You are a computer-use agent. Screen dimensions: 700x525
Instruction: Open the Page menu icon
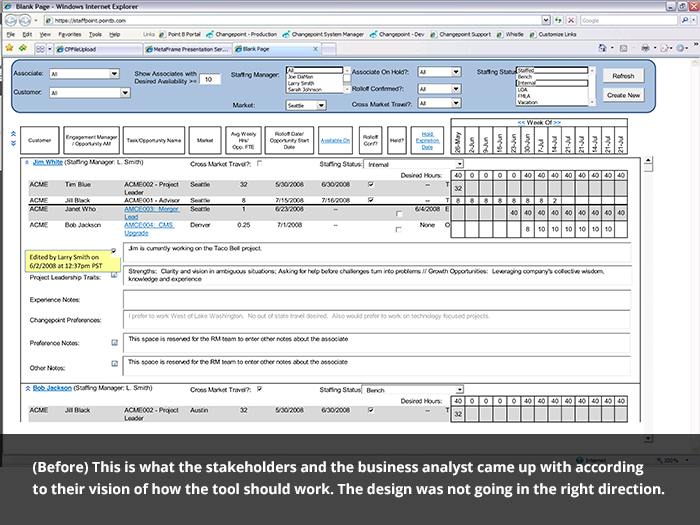(664, 48)
